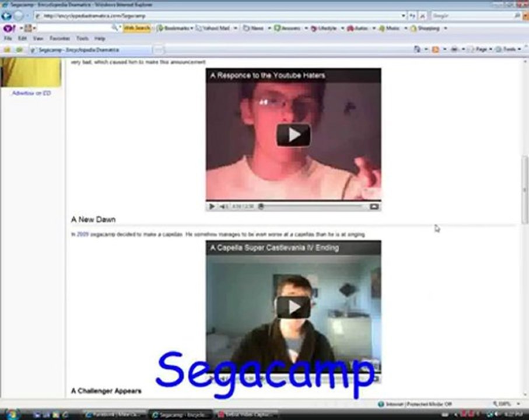Click the Yahoo! logo on the toolbar
Viewport: 529px width, 420px height.
pyautogui.click(x=9, y=29)
